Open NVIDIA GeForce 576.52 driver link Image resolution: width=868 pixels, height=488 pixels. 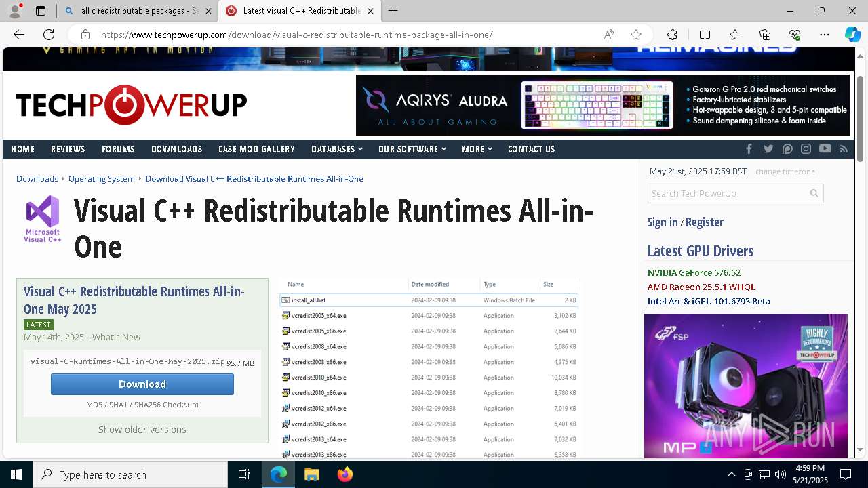(694, 272)
